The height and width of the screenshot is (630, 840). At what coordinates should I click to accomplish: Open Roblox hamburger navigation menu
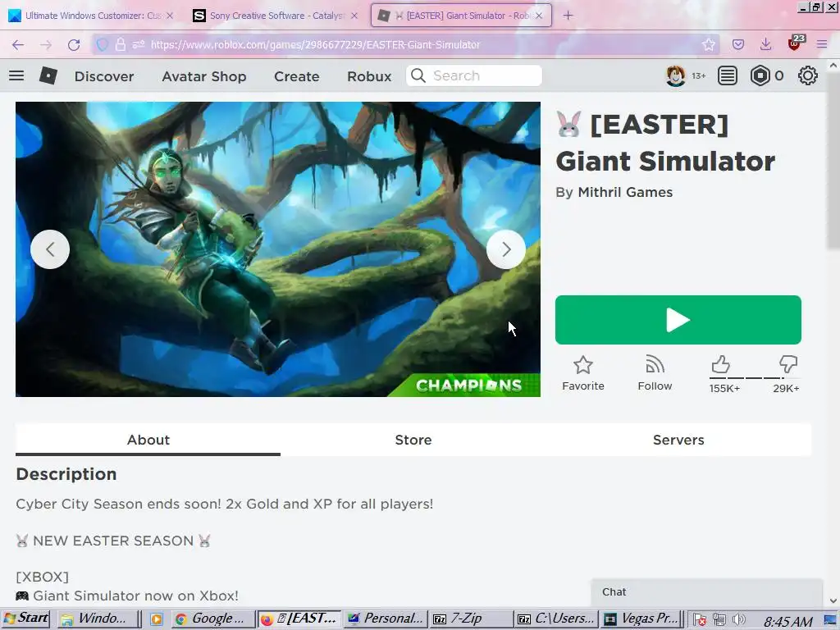pos(16,75)
